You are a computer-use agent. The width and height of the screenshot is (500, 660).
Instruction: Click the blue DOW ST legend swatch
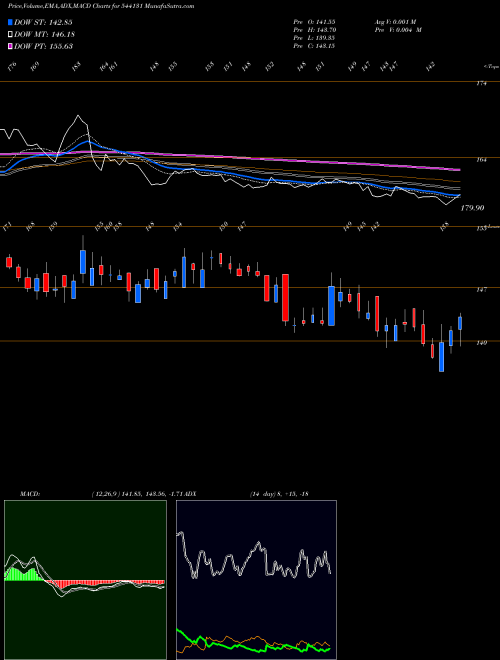[10, 22]
